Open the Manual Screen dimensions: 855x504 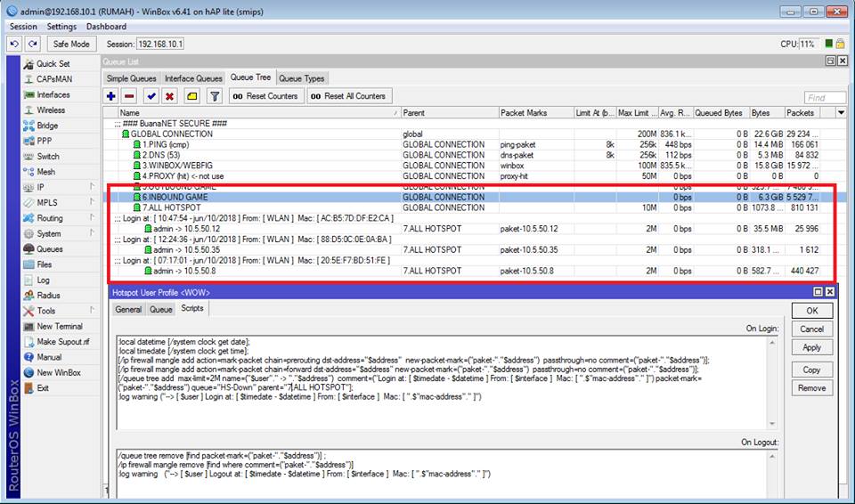(49, 357)
